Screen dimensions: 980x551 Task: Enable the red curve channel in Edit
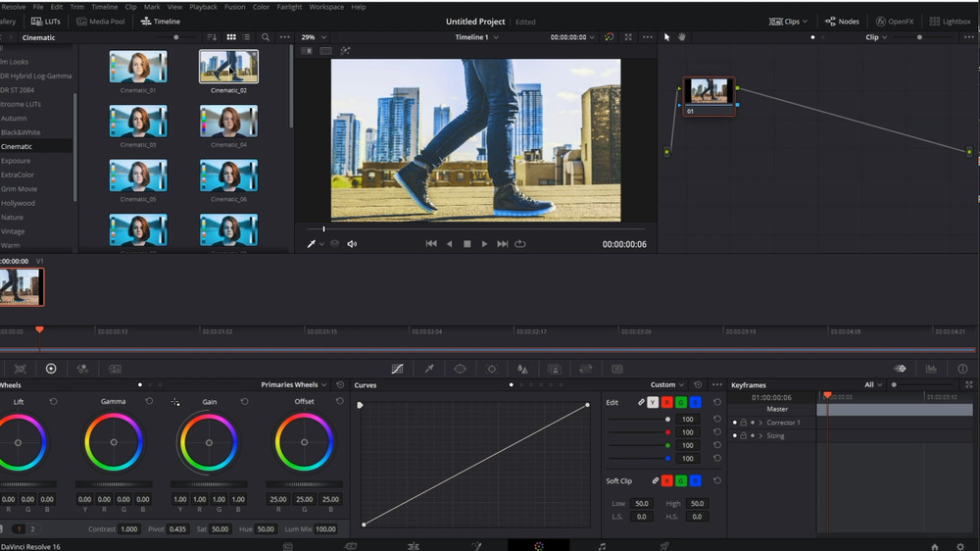tap(666, 402)
